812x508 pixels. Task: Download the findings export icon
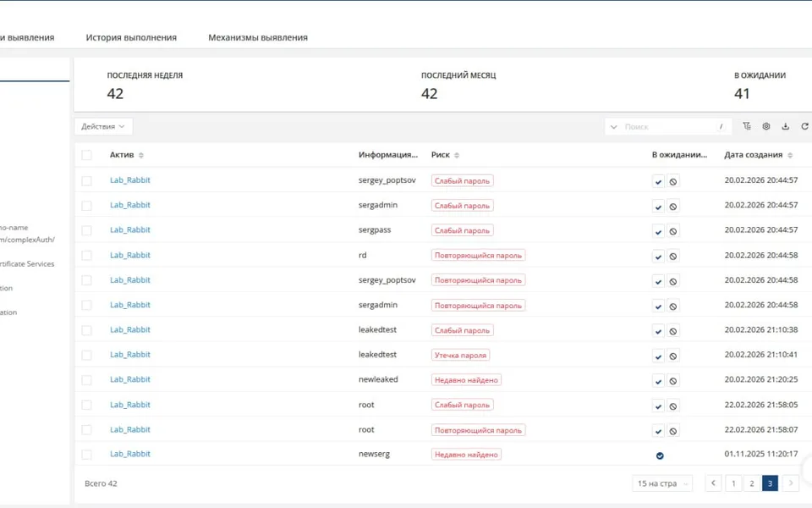pyautogui.click(x=785, y=126)
